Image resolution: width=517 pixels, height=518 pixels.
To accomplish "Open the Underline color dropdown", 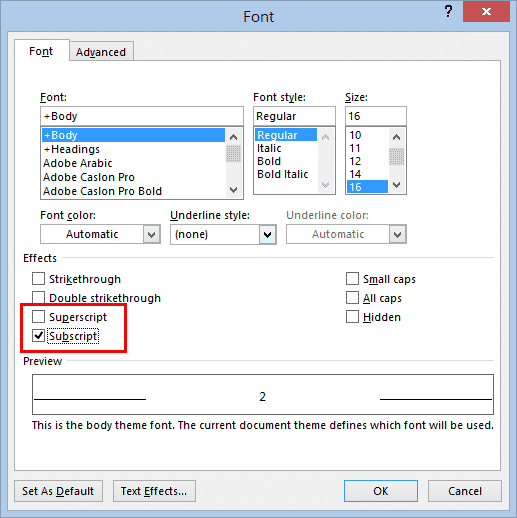I will (x=397, y=234).
